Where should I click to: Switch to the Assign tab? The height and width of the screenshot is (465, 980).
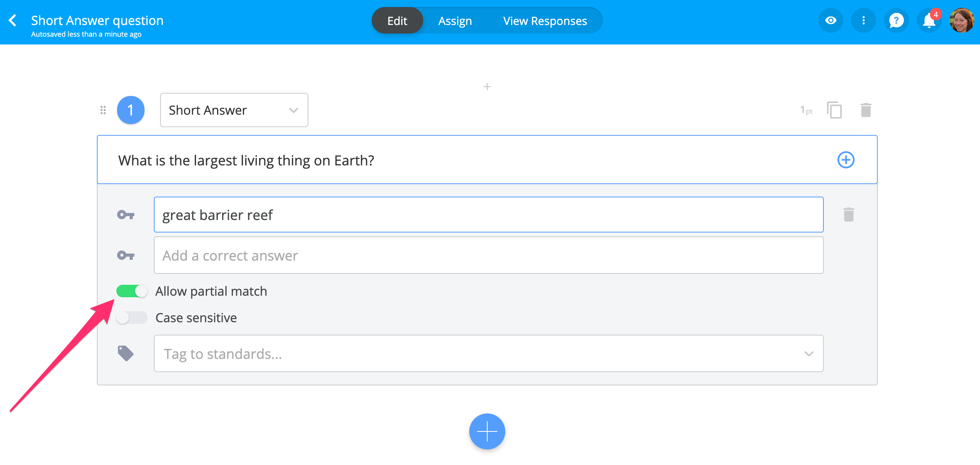pos(455,21)
